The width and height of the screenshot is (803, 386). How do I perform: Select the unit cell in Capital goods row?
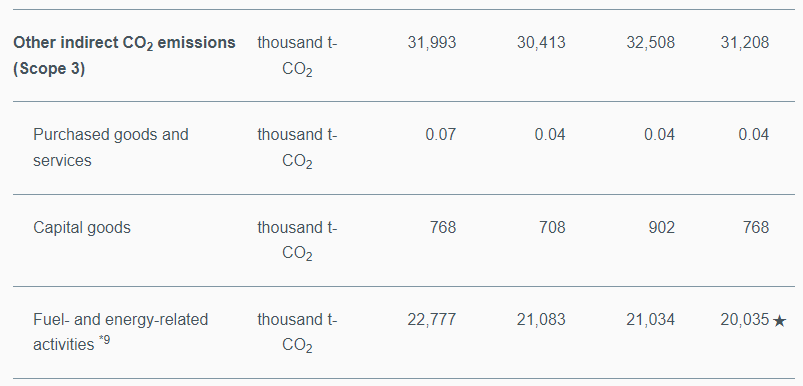tap(297, 241)
